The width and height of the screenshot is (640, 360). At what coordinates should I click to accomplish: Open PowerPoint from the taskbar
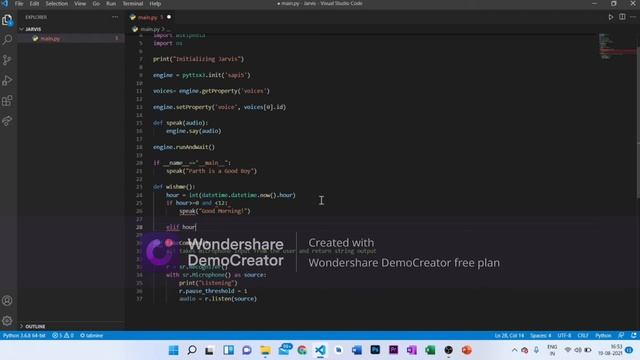(x=467, y=350)
